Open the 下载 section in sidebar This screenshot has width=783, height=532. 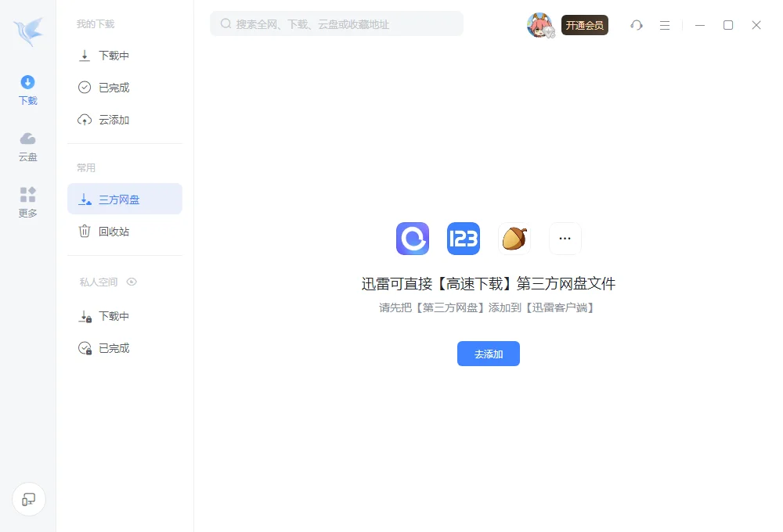pyautogui.click(x=28, y=90)
